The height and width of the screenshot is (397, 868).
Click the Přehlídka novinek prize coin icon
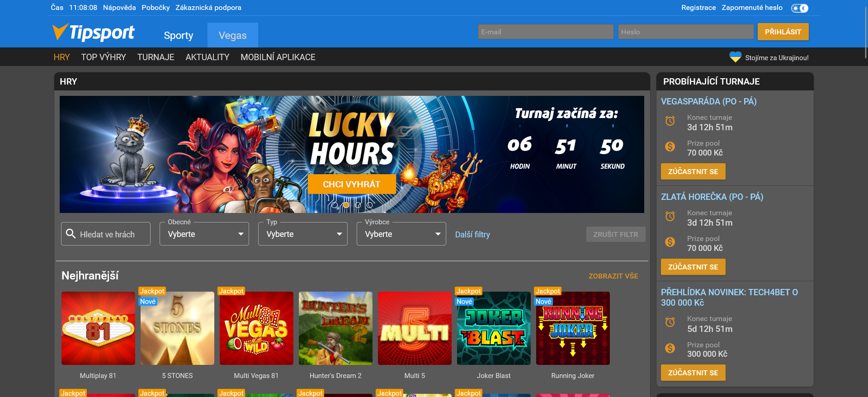670,348
